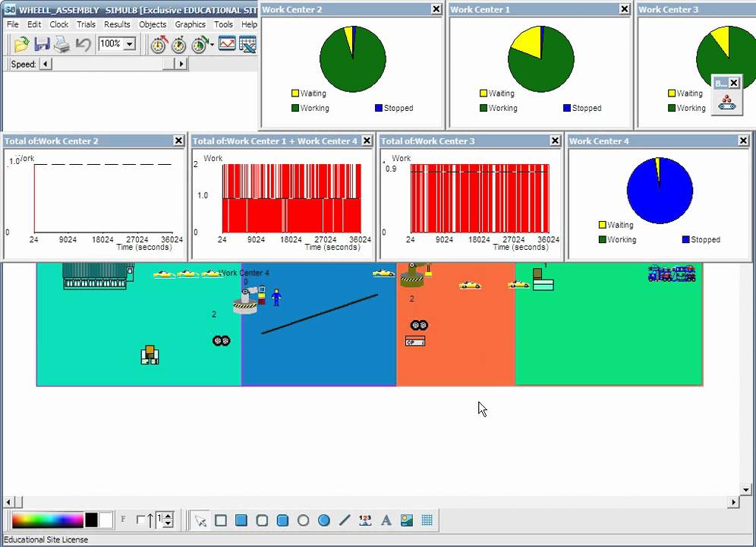Viewport: 756px width, 547px height.
Task: Click the speed decrease left arrow
Action: click(x=46, y=64)
